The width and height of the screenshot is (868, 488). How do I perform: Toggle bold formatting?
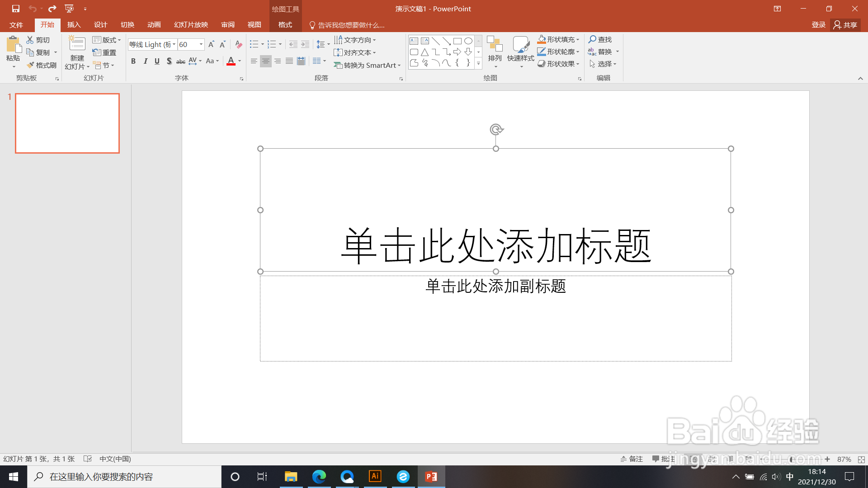pyautogui.click(x=133, y=61)
